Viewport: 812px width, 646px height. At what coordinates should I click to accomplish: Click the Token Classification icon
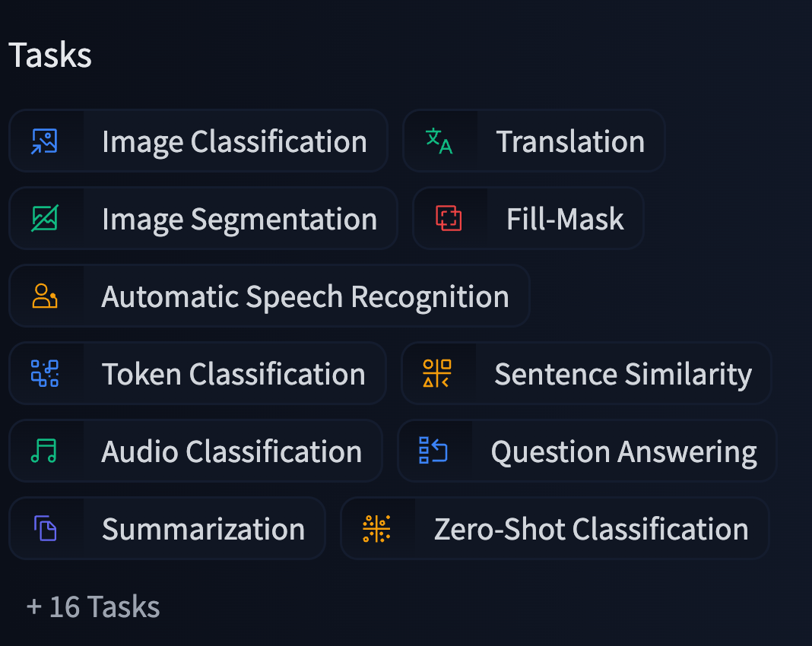[45, 374]
